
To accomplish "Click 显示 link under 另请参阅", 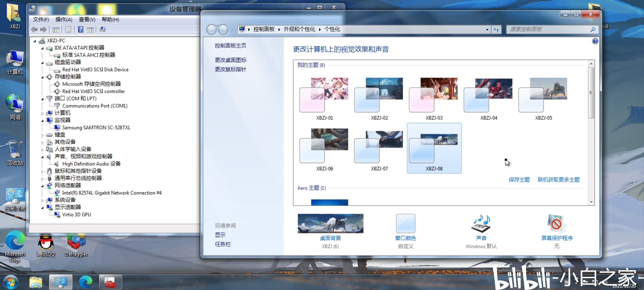I will (220, 235).
